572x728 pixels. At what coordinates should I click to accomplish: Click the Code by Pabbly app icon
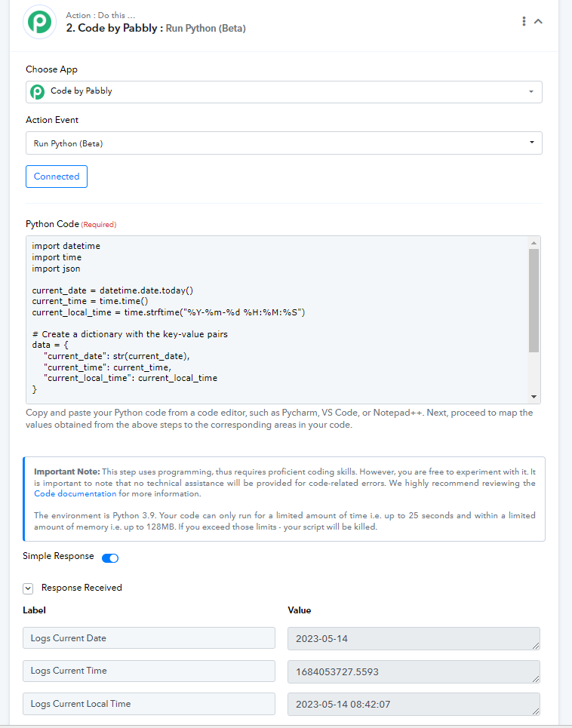pos(38,91)
